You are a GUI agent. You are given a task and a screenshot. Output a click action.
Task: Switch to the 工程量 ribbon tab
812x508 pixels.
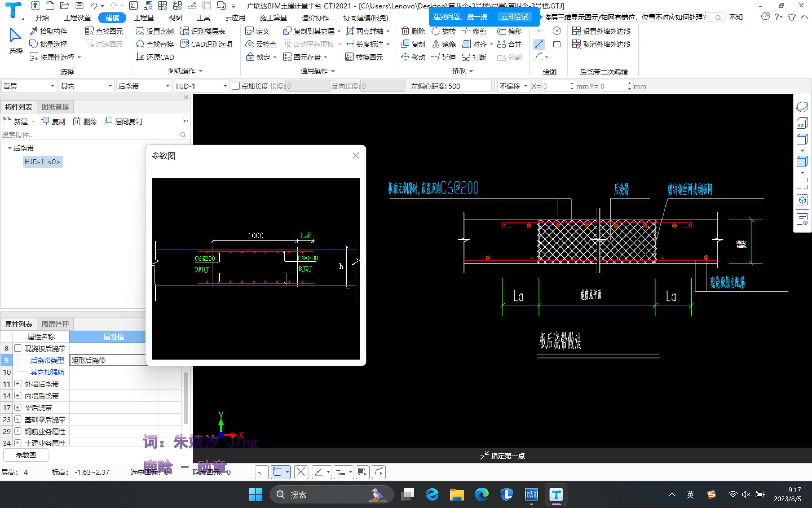point(144,17)
